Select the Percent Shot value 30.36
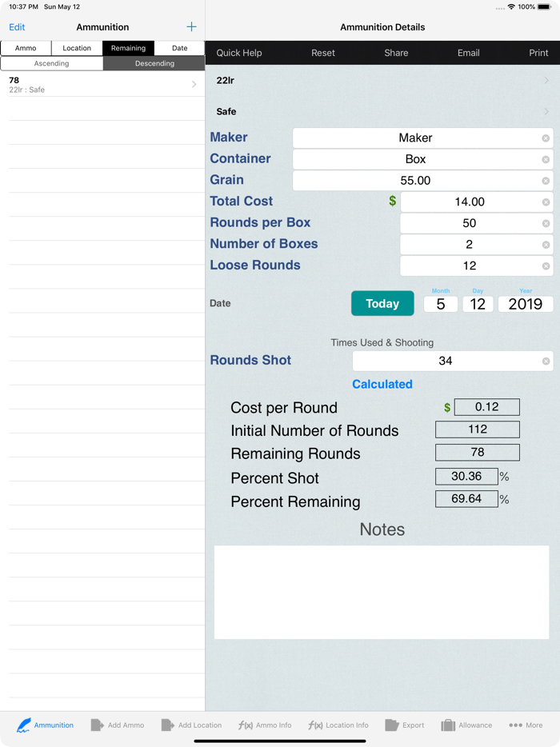Screen dimensions: 560x747 coord(466,477)
